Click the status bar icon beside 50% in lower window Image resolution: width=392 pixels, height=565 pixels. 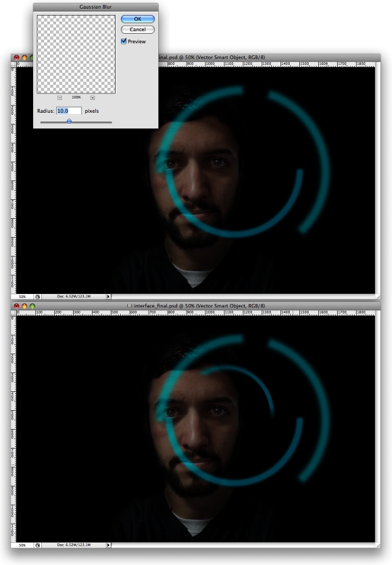pyautogui.click(x=37, y=545)
